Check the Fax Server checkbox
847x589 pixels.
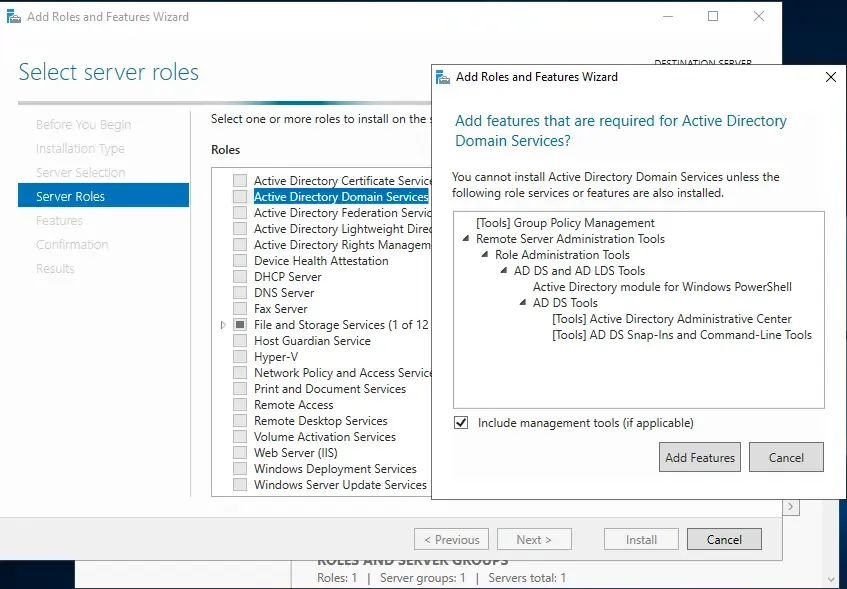(x=240, y=309)
